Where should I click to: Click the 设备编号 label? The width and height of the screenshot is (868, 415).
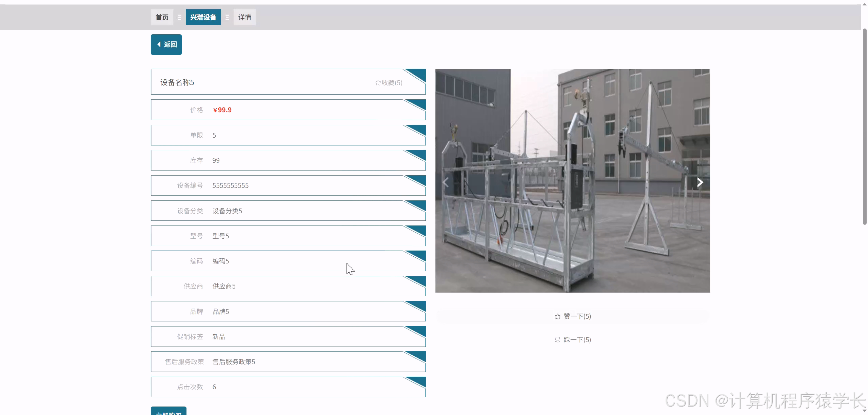click(190, 185)
